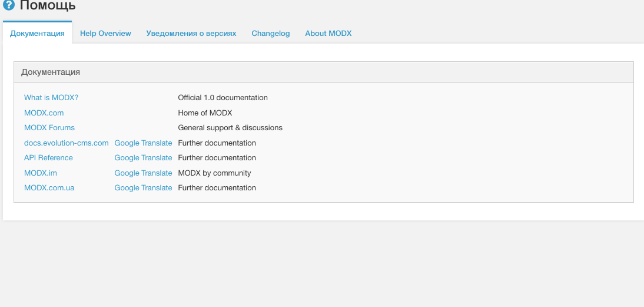The image size is (644, 307).
Task: Select 'Further documentation' in docs.evolution-cms.com row
Action: 217,143
